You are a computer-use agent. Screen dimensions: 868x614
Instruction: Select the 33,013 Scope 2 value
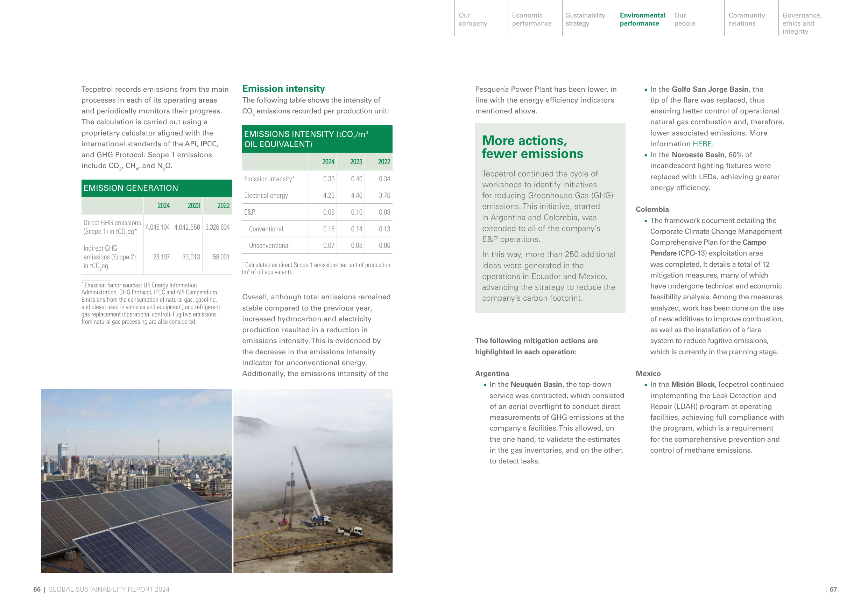click(x=191, y=257)
